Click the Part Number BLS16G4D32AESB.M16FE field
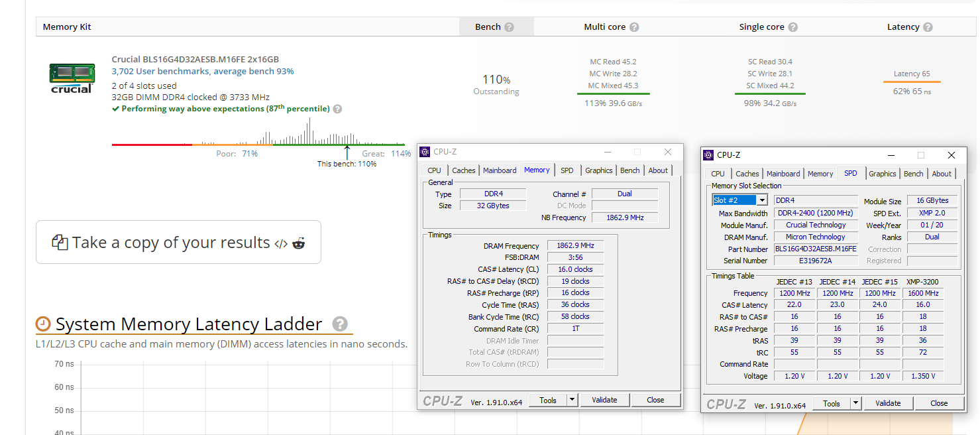 816,249
